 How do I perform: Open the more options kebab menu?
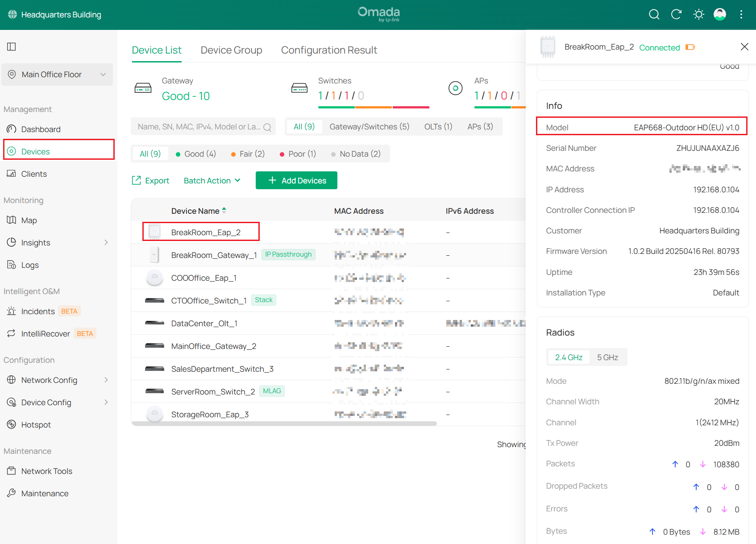coord(741,15)
